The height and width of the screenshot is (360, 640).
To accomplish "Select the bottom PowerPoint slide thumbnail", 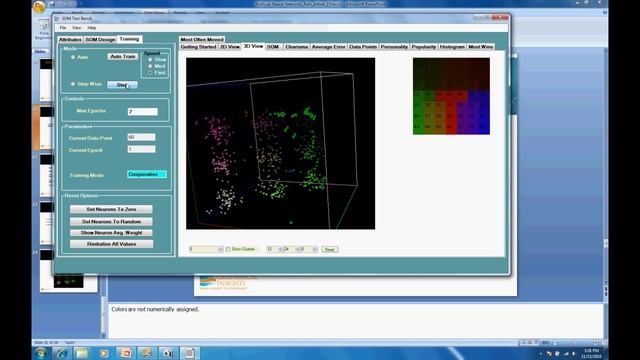I will tap(68, 271).
